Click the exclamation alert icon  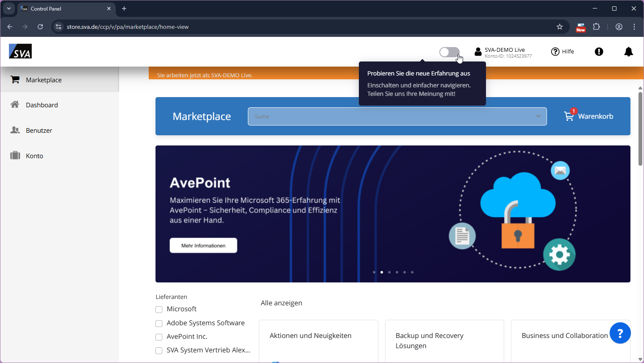coord(599,52)
